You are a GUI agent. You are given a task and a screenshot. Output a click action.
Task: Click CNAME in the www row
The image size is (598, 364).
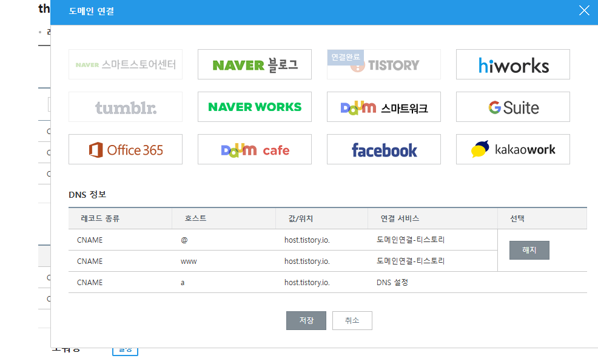[x=90, y=261]
